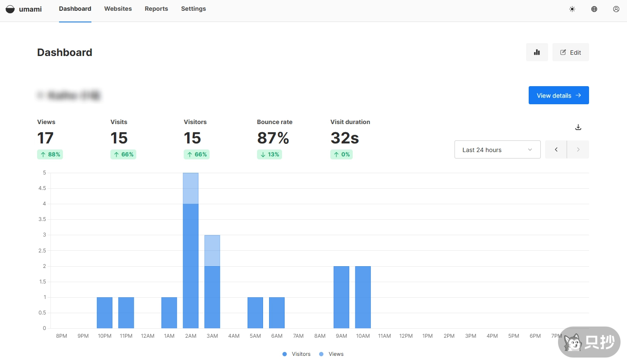
Task: Toggle the light/dark theme sun icon
Action: (x=572, y=9)
